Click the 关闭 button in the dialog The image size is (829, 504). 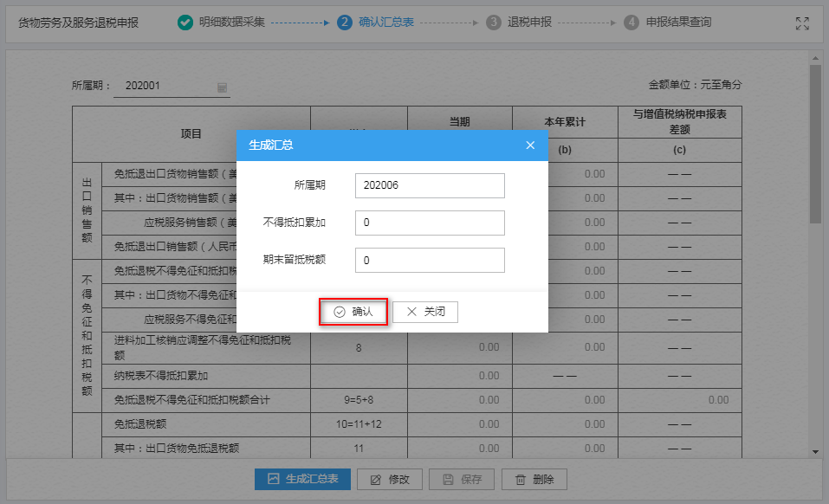425,312
